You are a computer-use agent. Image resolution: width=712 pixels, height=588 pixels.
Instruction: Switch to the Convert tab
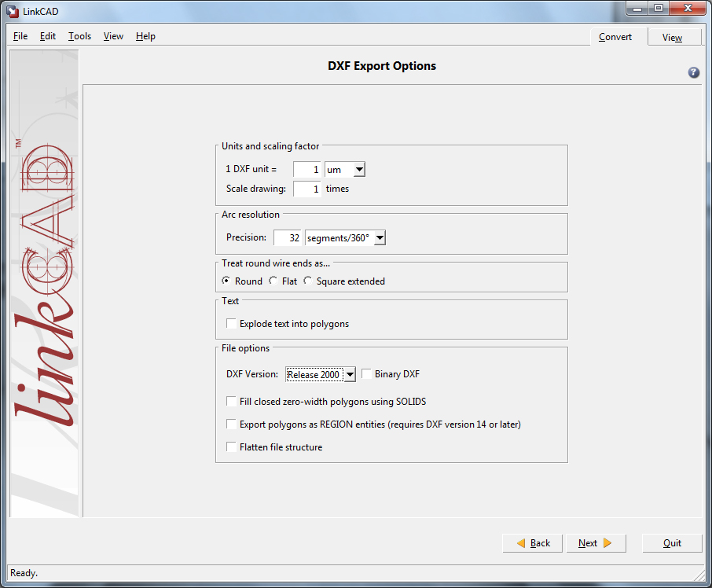[615, 37]
